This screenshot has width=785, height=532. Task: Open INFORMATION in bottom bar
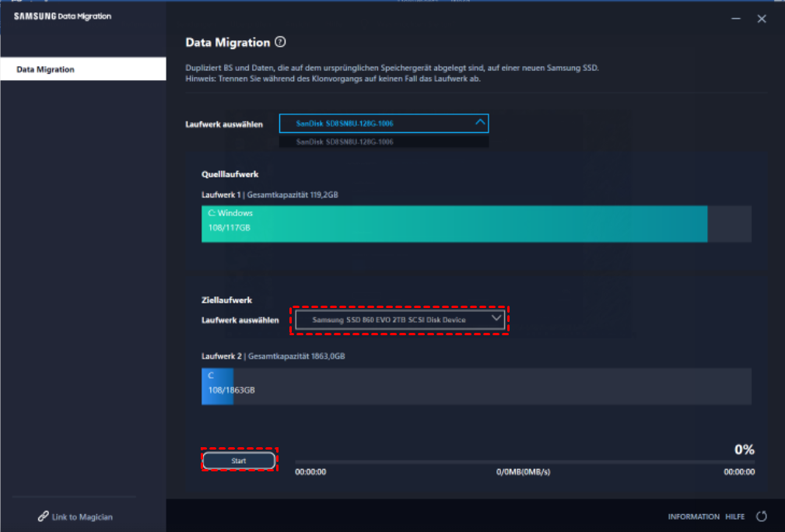point(693,516)
